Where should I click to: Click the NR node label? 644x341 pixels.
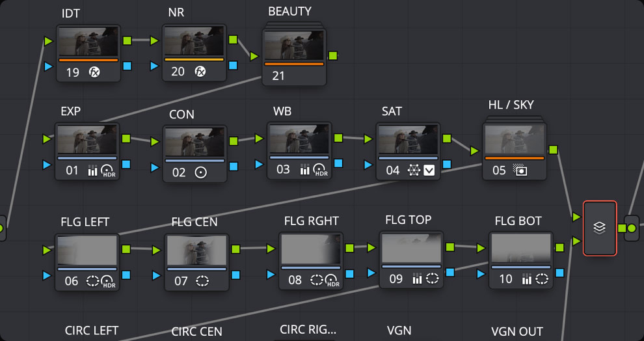click(177, 12)
